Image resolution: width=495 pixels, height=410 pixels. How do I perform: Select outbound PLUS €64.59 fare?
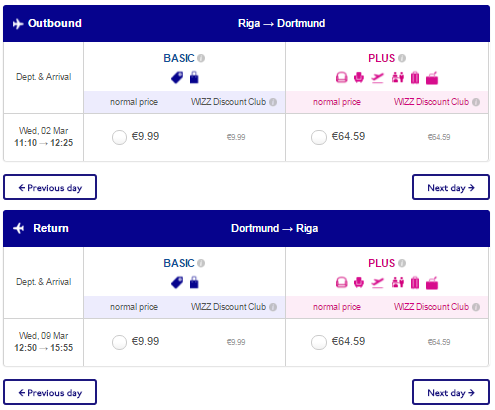[319, 137]
